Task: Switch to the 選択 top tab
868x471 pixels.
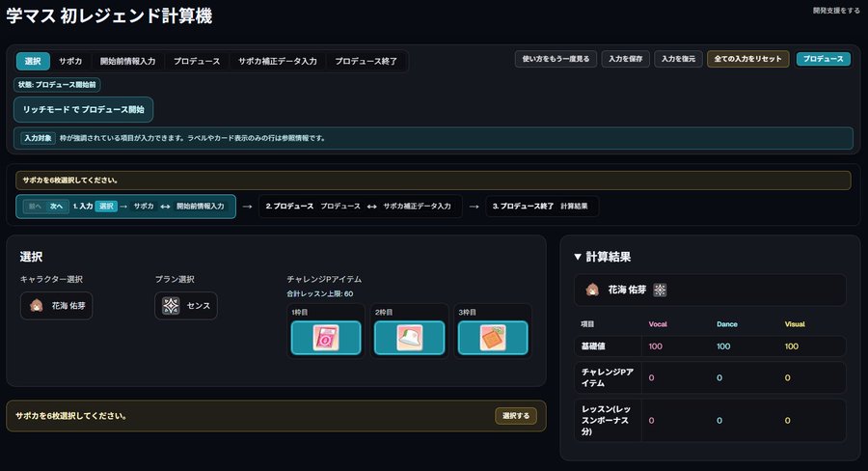Action: 33,61
